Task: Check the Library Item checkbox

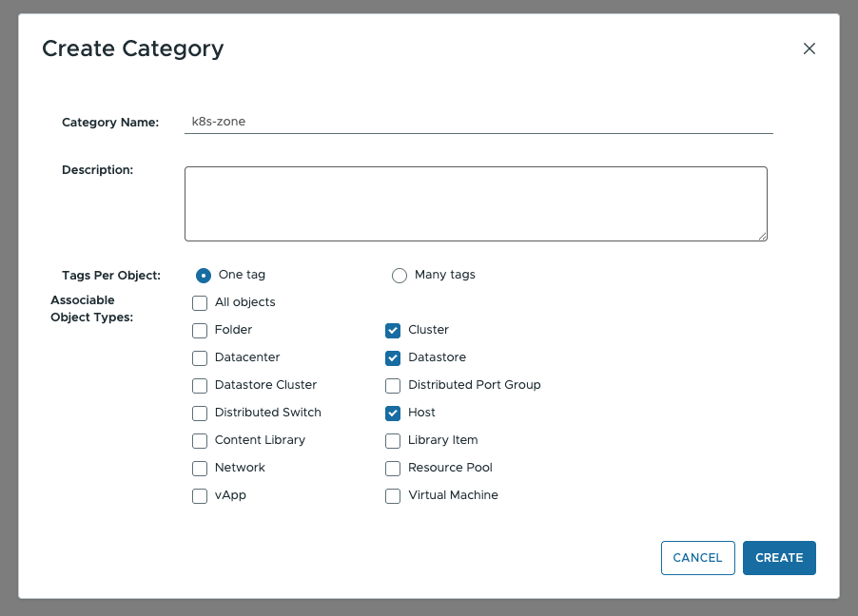Action: (393, 440)
